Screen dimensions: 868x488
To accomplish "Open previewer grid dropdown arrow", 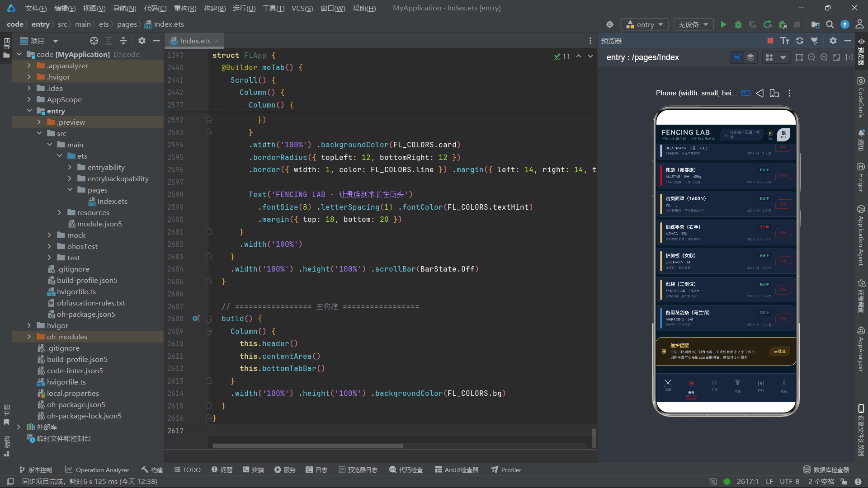I will point(783,57).
